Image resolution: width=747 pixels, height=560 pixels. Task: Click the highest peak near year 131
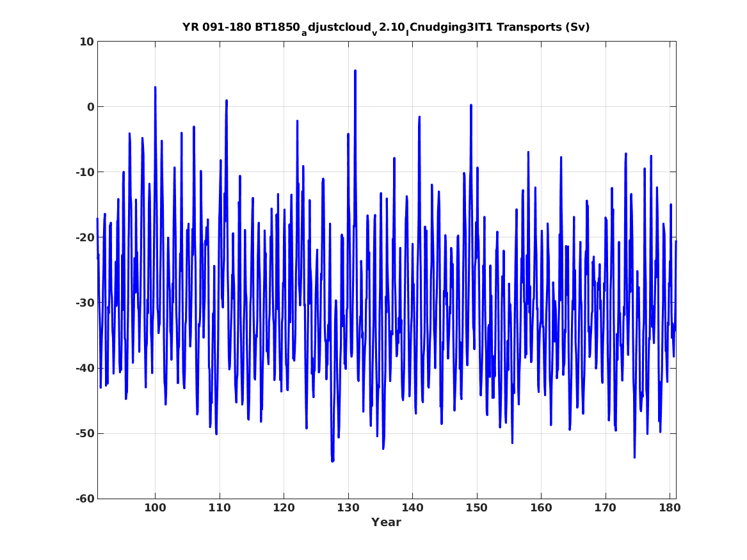pos(355,71)
